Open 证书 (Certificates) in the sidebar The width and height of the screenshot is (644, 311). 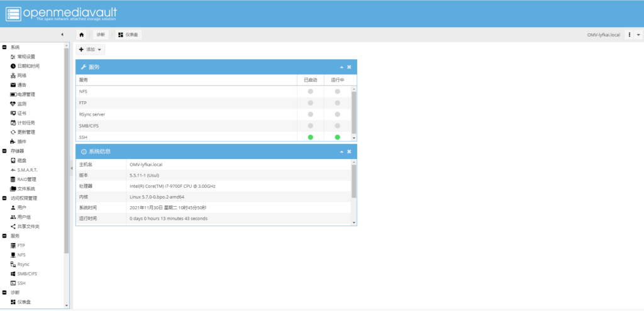(x=21, y=113)
